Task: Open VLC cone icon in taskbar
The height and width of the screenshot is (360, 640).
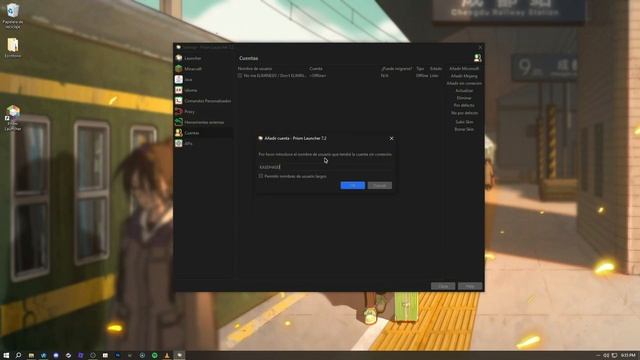Action: point(167,356)
